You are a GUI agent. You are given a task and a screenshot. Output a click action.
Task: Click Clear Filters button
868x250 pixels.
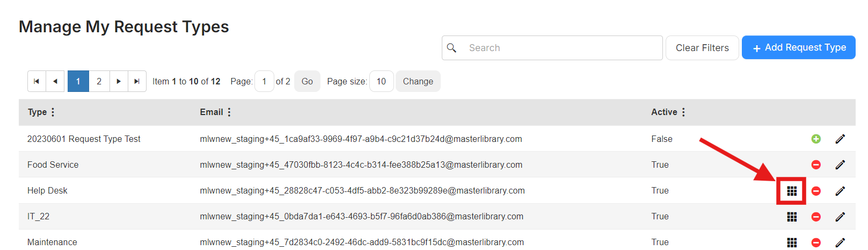pos(702,48)
